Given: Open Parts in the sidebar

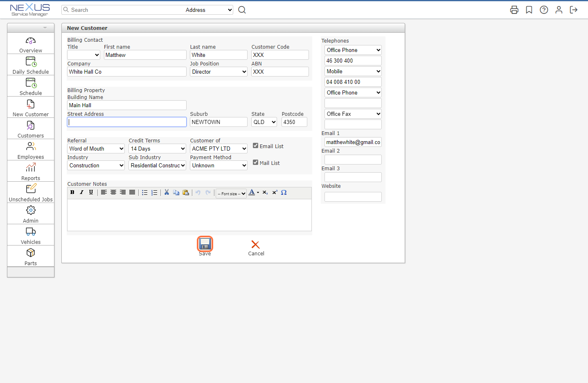Looking at the screenshot, I should pyautogui.click(x=31, y=256).
